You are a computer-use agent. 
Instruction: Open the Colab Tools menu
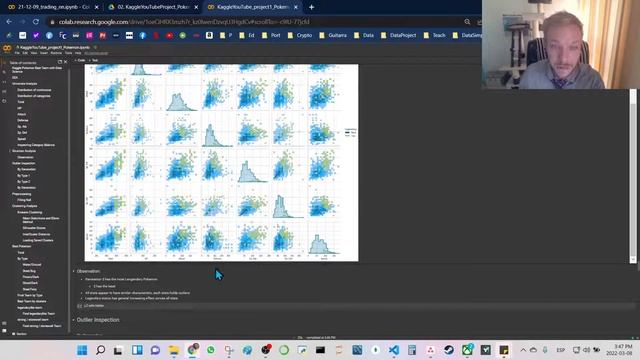tap(68, 53)
